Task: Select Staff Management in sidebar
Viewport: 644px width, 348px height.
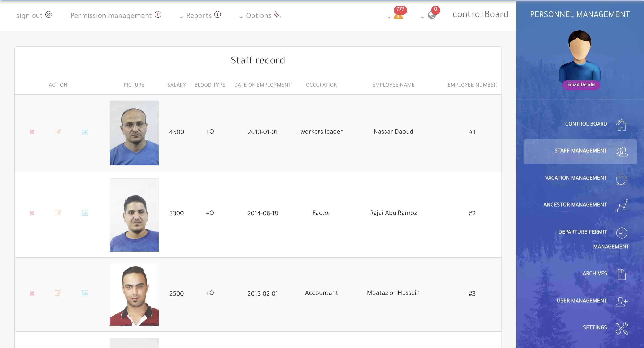Action: (x=580, y=151)
